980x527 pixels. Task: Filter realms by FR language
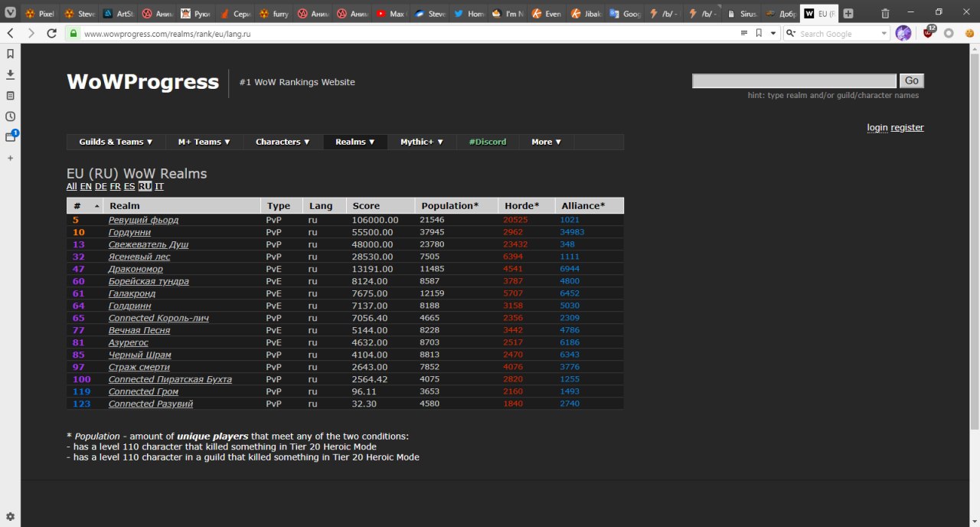[115, 186]
